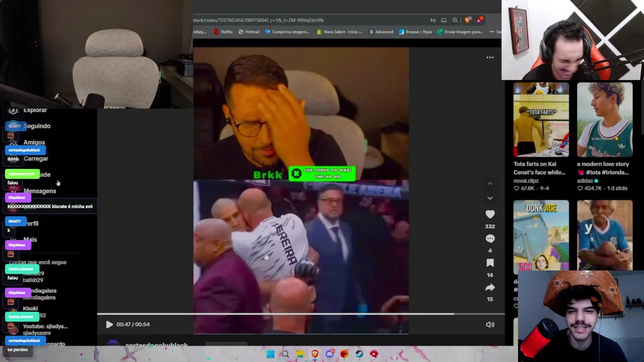
Task: Open the orange round app in taskbar
Action: 344,354
